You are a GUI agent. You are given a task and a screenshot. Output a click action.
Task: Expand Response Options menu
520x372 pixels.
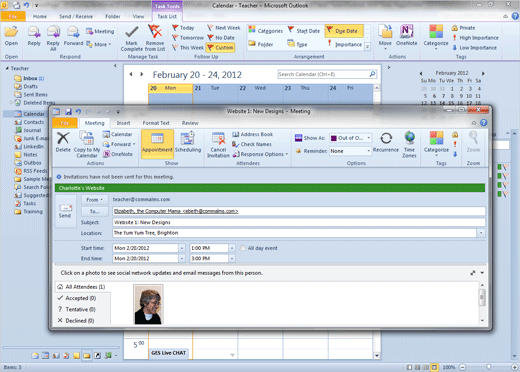tap(261, 154)
